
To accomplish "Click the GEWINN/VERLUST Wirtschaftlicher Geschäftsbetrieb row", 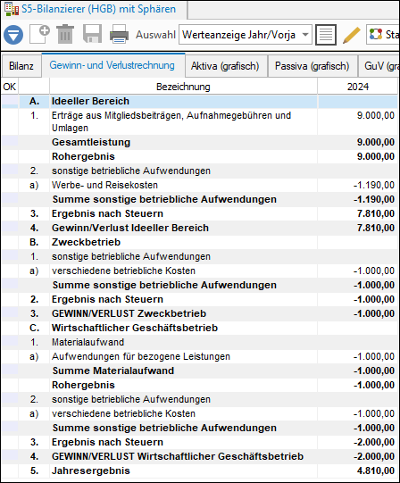I will 199,456.
